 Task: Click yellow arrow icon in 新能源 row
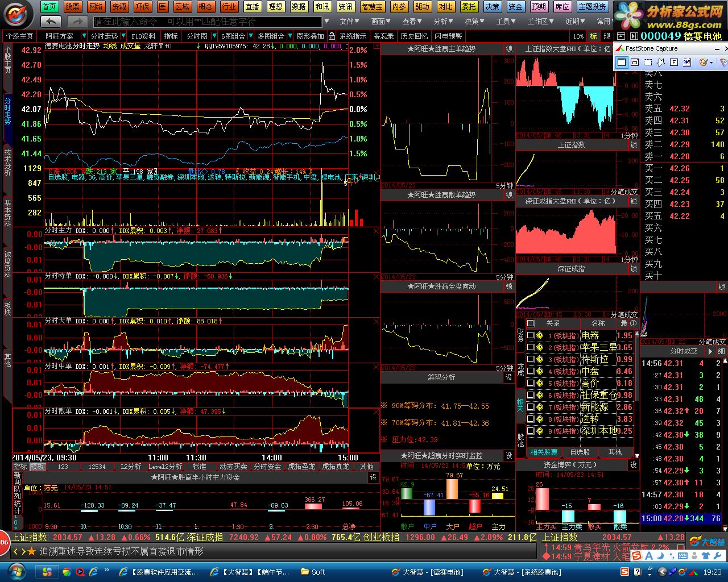coord(539,407)
